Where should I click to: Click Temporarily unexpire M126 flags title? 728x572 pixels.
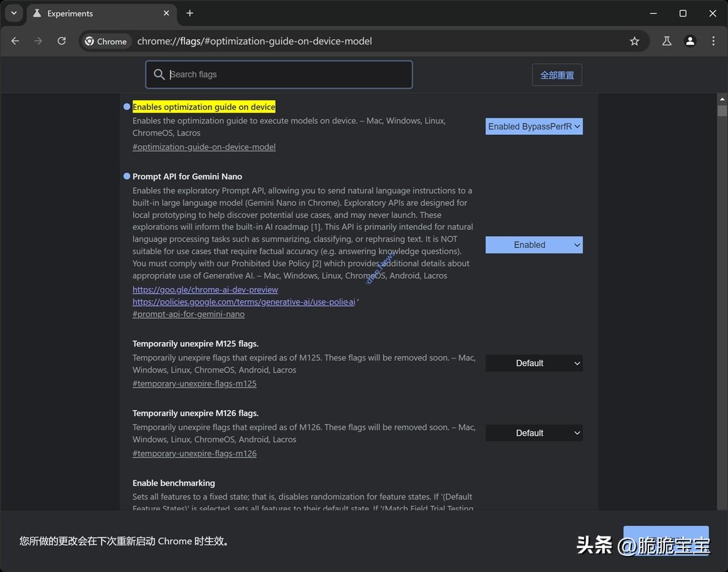click(196, 413)
